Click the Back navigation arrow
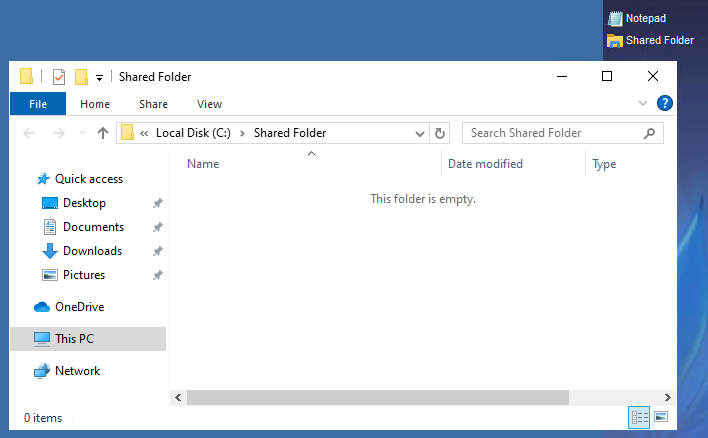The image size is (708, 438). pyautogui.click(x=30, y=133)
